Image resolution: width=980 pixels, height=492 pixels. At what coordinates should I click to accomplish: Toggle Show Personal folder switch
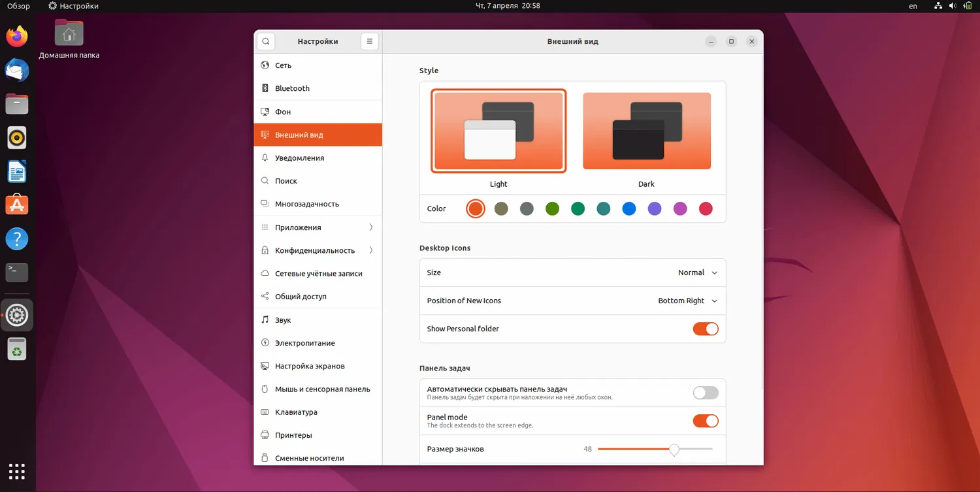point(706,329)
